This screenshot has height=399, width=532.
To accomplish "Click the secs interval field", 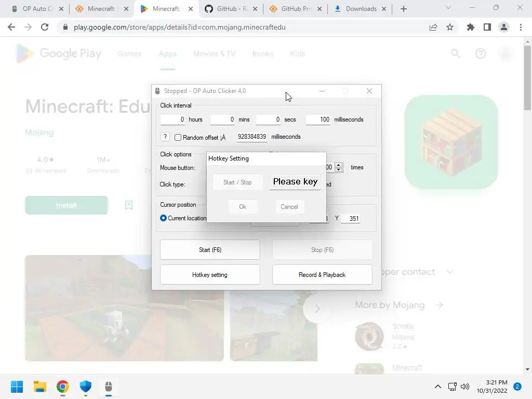I will pos(269,119).
